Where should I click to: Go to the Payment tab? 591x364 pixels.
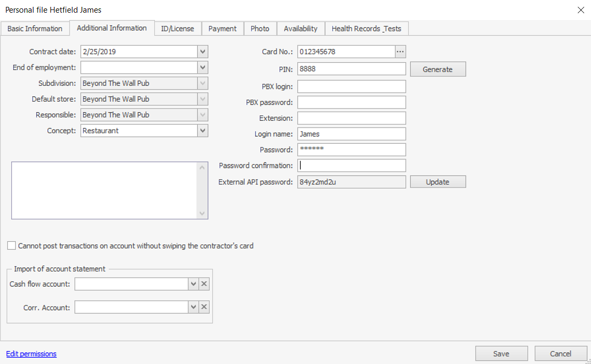pos(222,28)
